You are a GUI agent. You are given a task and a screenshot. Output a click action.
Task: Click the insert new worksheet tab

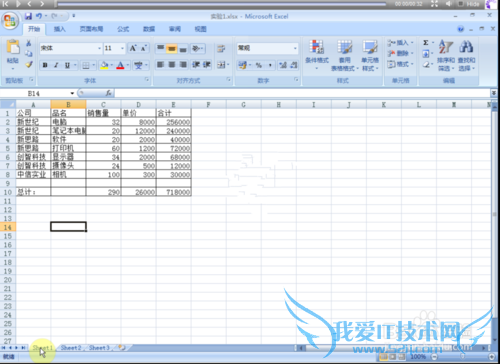[x=122, y=348]
